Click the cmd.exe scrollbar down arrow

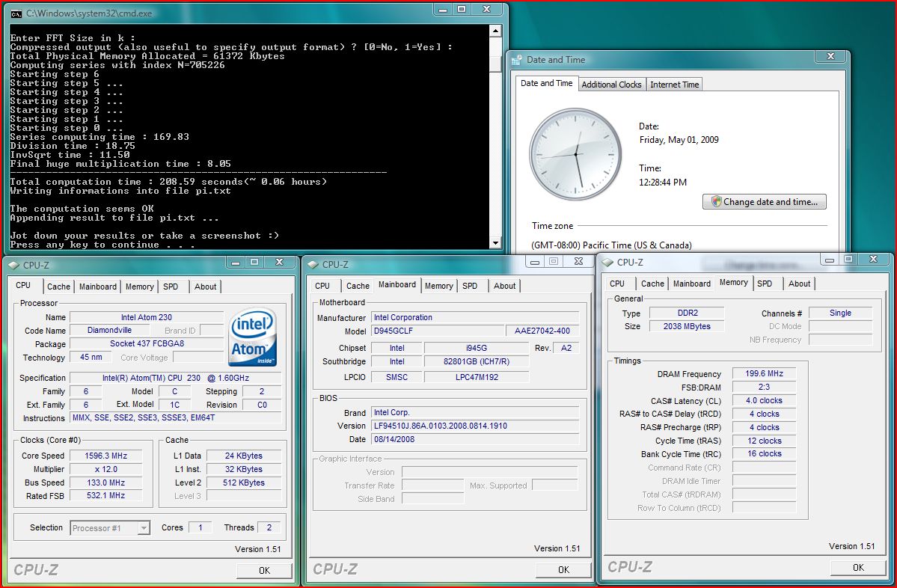495,242
